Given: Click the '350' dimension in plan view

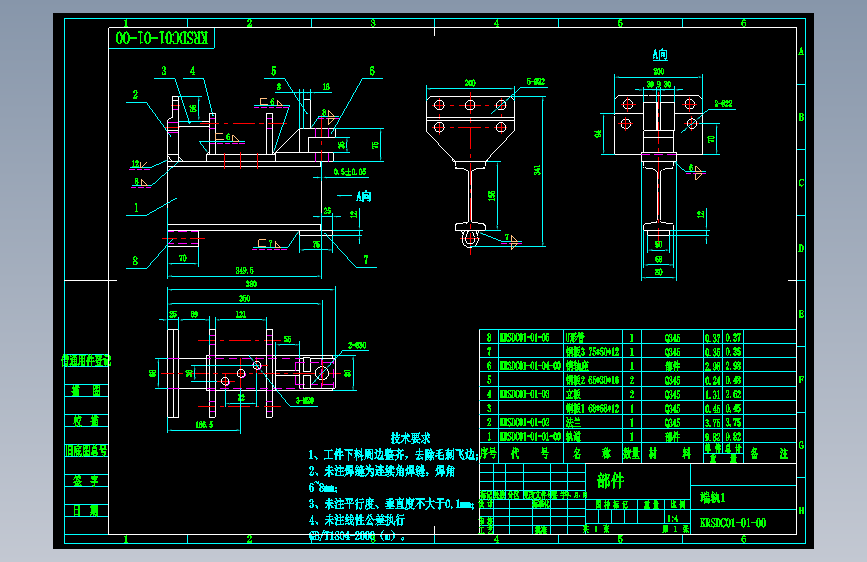Looking at the screenshot, I should click(x=244, y=299).
